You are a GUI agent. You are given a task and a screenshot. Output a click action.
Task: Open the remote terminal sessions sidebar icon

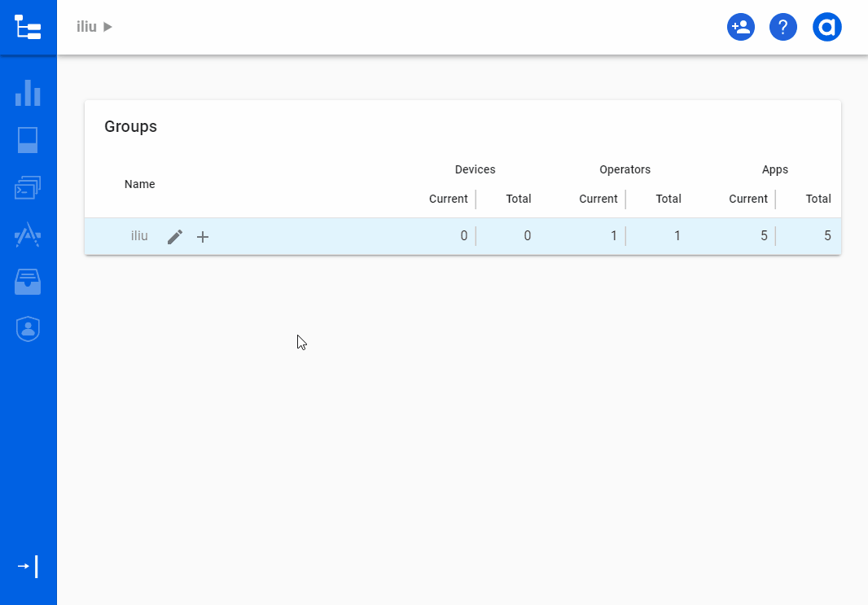28,186
